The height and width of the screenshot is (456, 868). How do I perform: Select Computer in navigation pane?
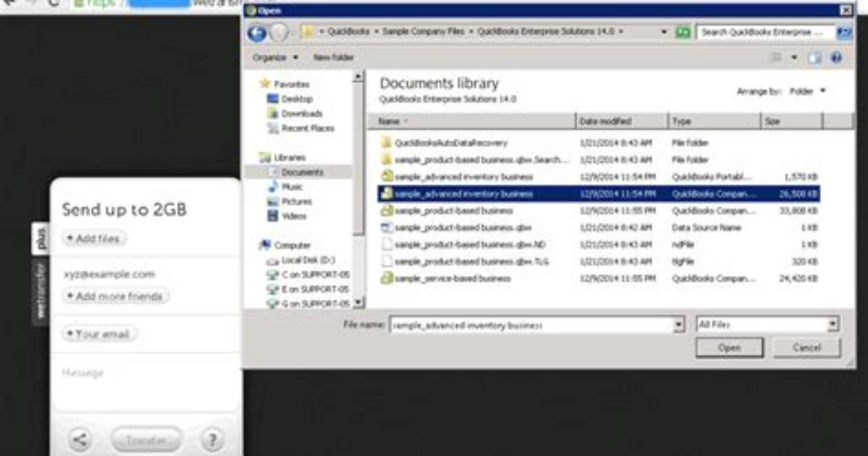click(292, 245)
